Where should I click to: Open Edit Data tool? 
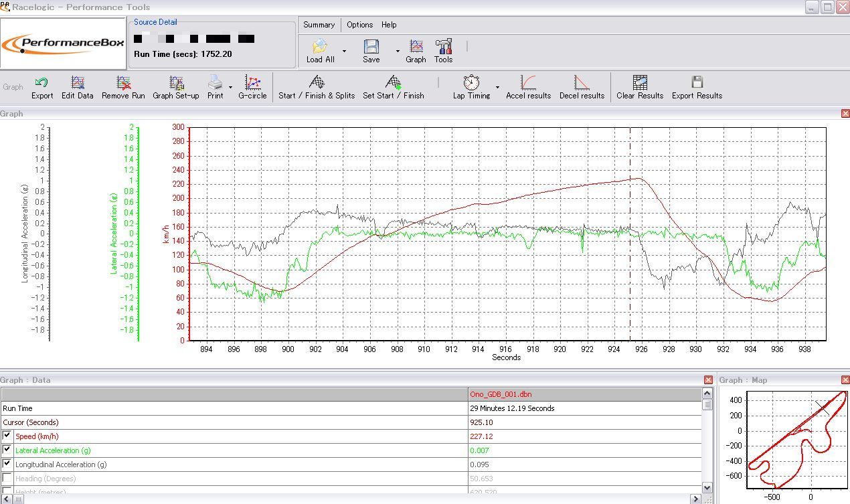point(78,83)
